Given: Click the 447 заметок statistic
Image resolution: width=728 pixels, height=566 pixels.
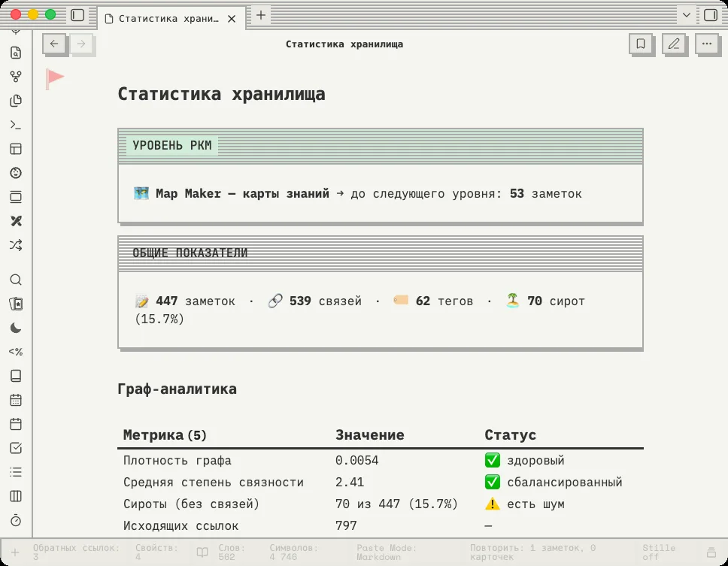Looking at the screenshot, I should (185, 301).
